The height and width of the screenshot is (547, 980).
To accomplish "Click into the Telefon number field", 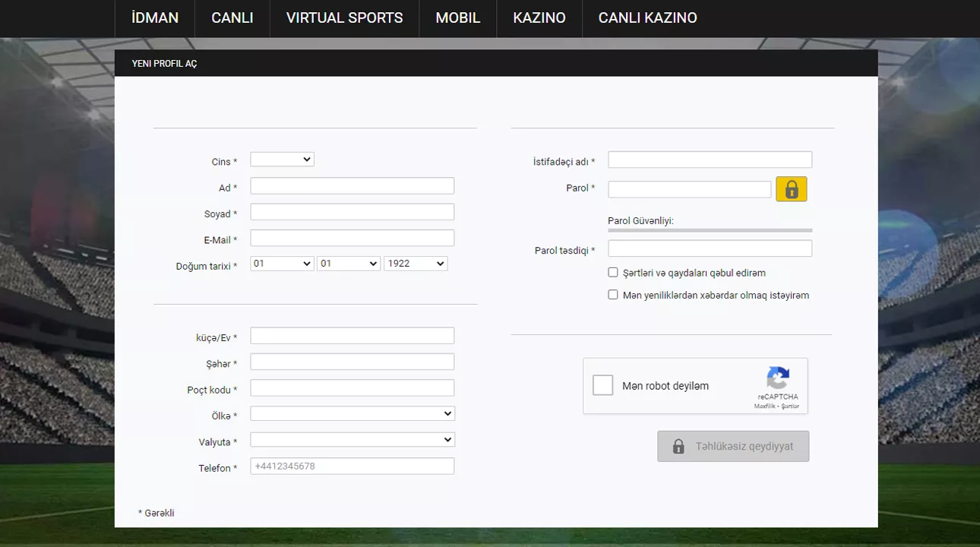I will [x=352, y=466].
